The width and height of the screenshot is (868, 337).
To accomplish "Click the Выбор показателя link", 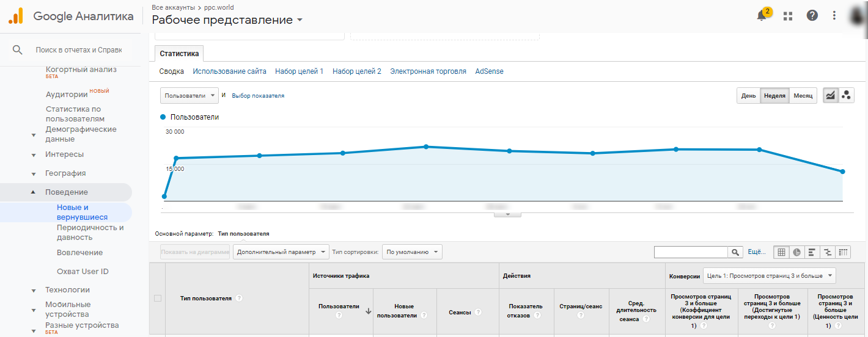I will coord(258,96).
